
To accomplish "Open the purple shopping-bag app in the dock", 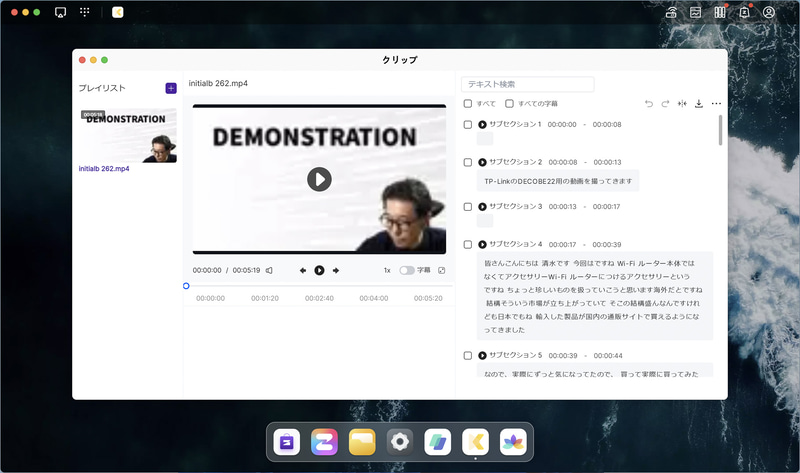I will [x=287, y=442].
